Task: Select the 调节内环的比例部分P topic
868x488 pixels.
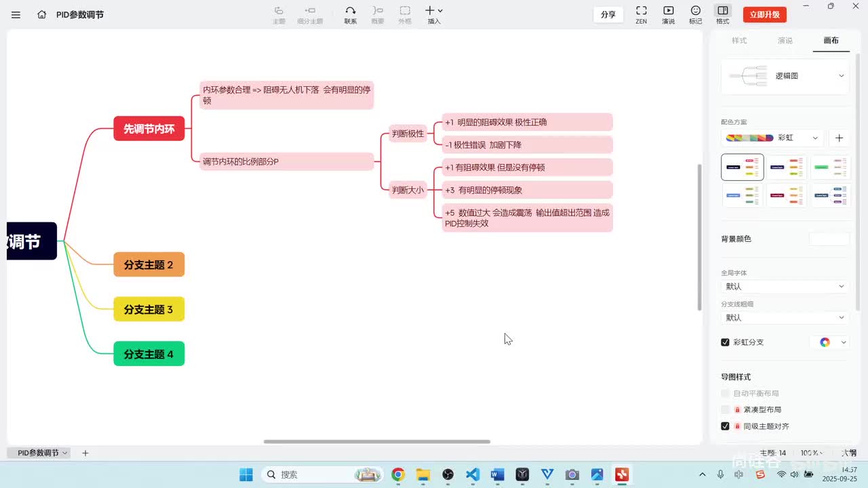Action: [287, 161]
